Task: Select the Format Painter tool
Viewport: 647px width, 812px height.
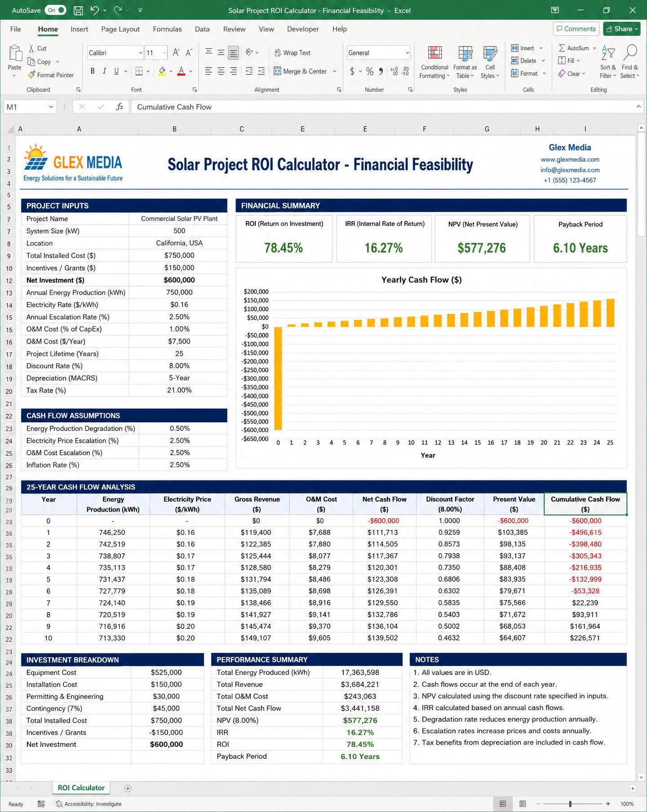Action: [50, 75]
